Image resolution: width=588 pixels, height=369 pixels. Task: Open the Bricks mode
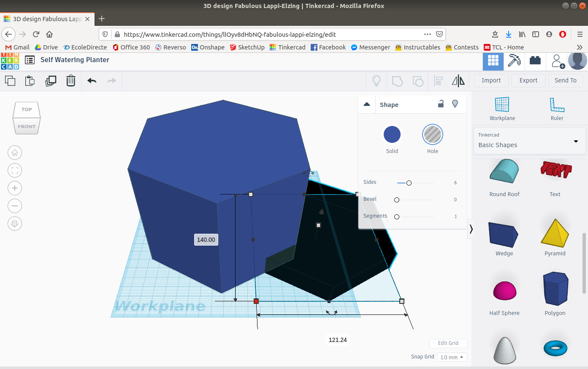coord(535,61)
